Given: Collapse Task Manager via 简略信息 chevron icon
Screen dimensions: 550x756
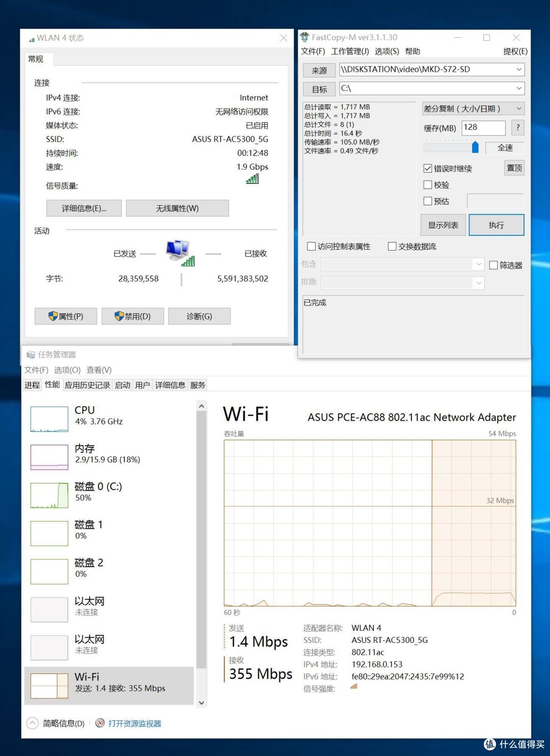Looking at the screenshot, I should pyautogui.click(x=32, y=723).
